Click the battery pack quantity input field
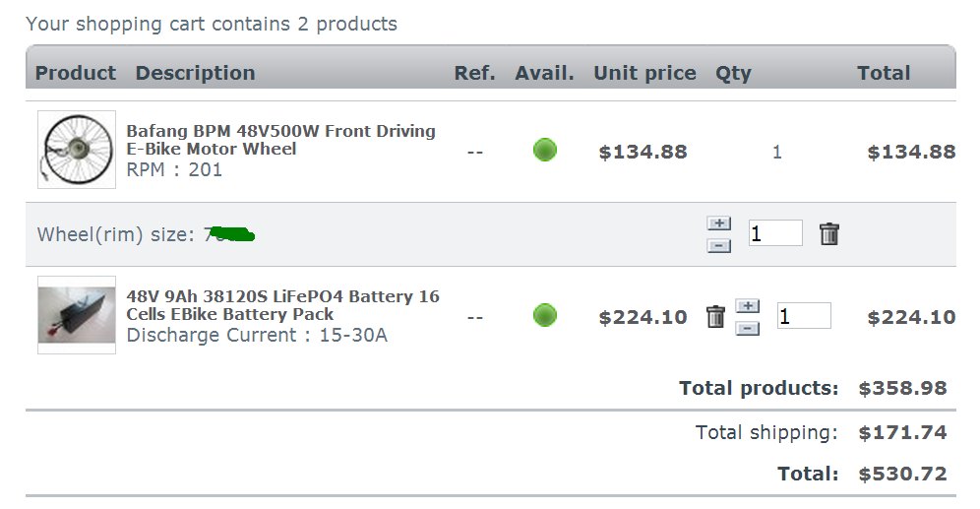Image resolution: width=980 pixels, height=509 pixels. tap(804, 316)
